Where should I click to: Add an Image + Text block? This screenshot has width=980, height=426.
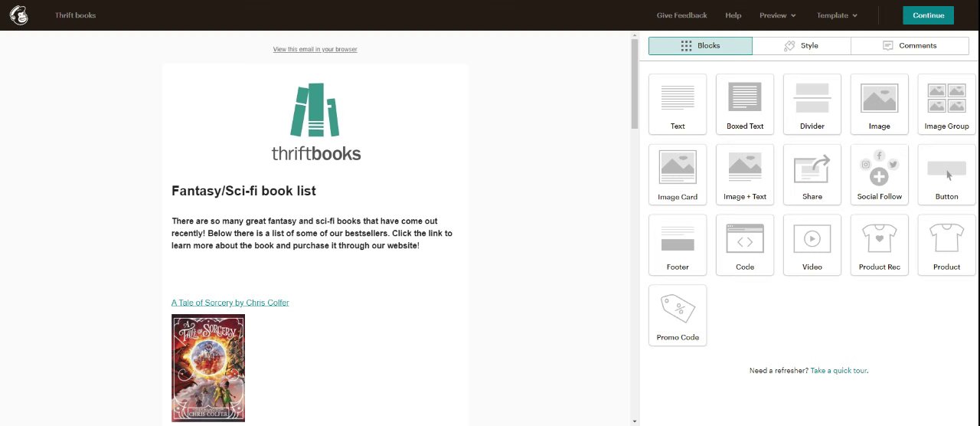point(745,175)
